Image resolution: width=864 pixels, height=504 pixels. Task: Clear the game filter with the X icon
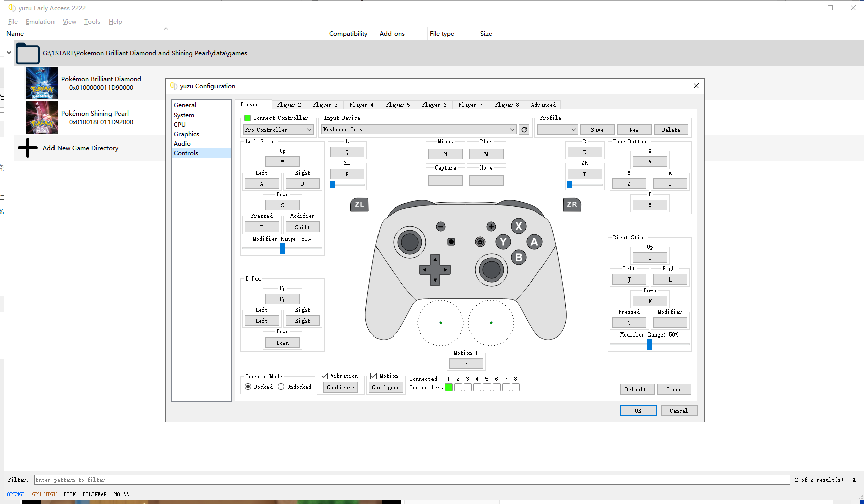tap(854, 480)
